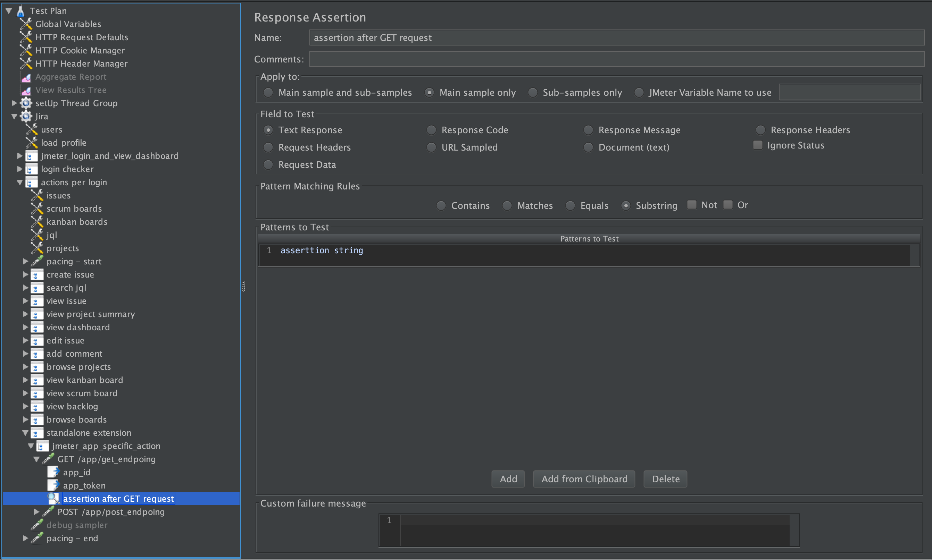Click the HTTP Cookie Manager wrench icon
The width and height of the screenshot is (932, 560).
click(x=25, y=50)
